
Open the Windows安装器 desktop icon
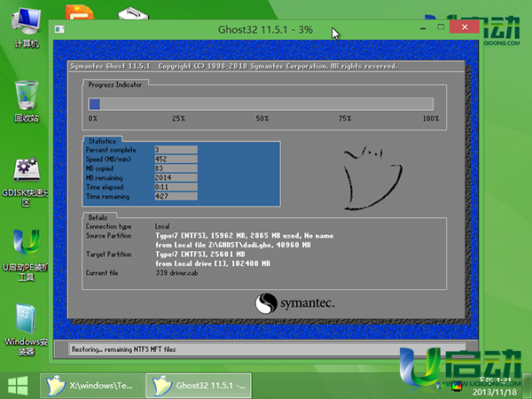click(x=26, y=329)
